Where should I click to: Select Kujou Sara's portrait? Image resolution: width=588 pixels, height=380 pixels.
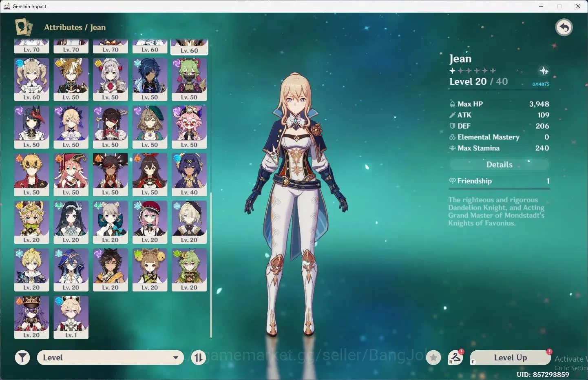click(x=31, y=127)
